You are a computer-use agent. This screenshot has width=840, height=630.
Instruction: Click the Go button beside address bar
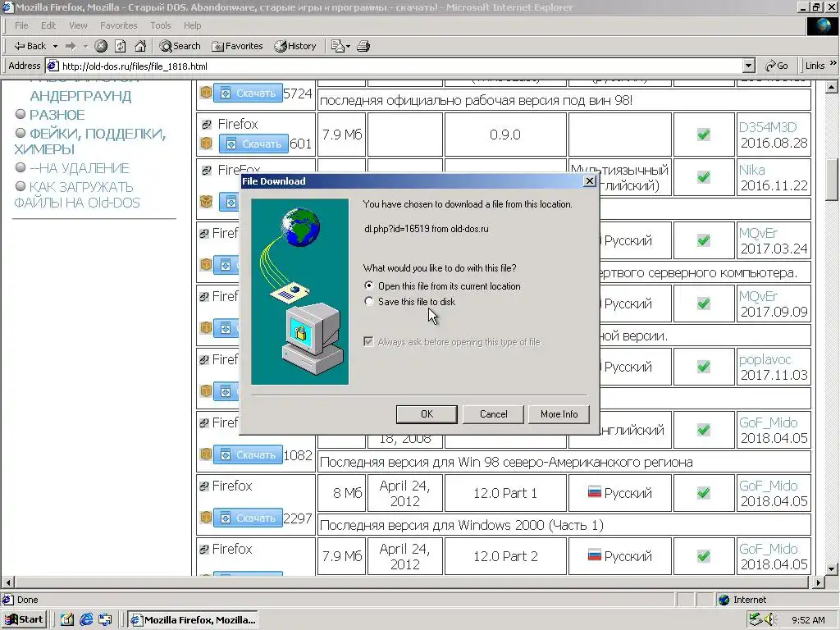coord(777,66)
